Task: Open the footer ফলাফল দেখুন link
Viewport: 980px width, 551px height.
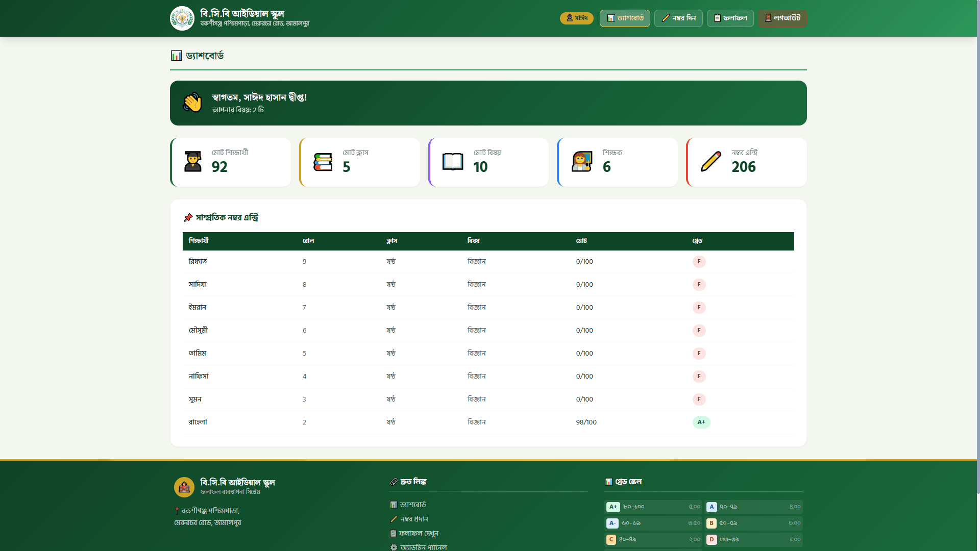Action: (414, 533)
